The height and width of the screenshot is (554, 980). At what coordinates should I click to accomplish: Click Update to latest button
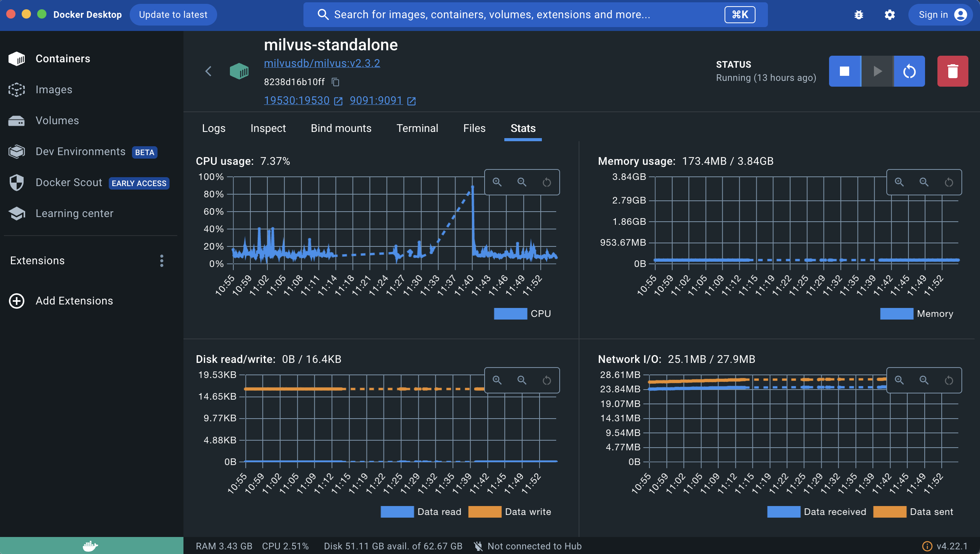tap(173, 15)
